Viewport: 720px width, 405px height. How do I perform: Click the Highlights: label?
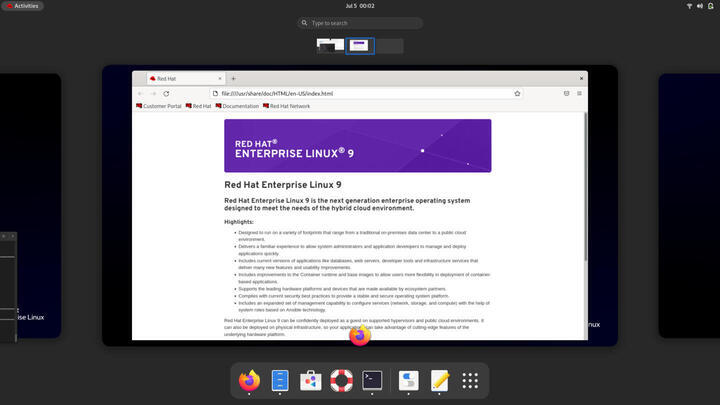point(239,222)
